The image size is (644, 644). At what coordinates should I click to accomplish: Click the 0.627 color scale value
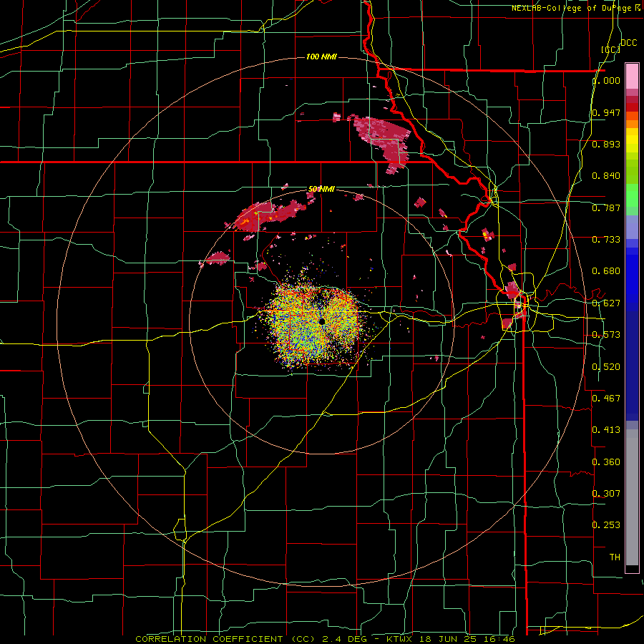(x=606, y=303)
